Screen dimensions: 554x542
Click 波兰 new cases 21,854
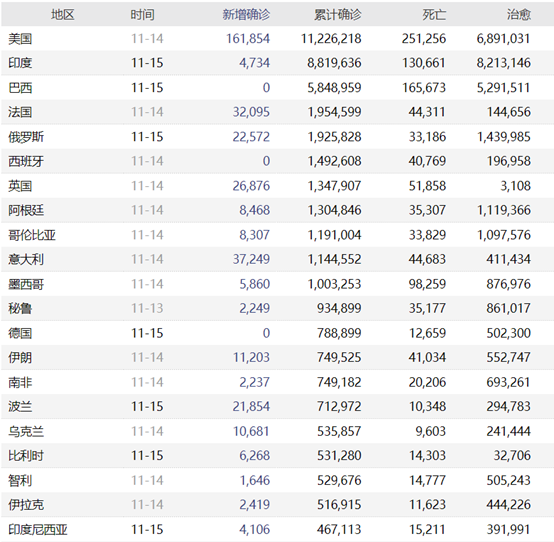click(x=251, y=406)
